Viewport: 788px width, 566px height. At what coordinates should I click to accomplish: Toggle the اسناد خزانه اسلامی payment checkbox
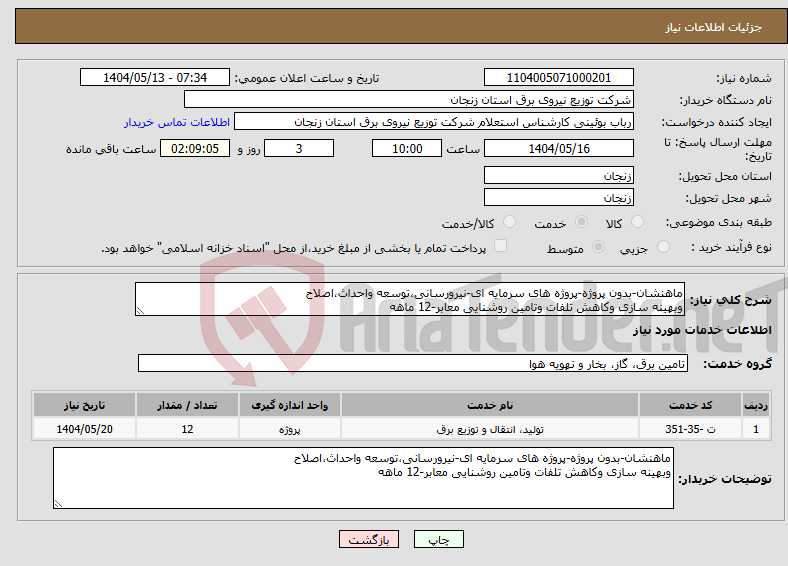coord(501,246)
